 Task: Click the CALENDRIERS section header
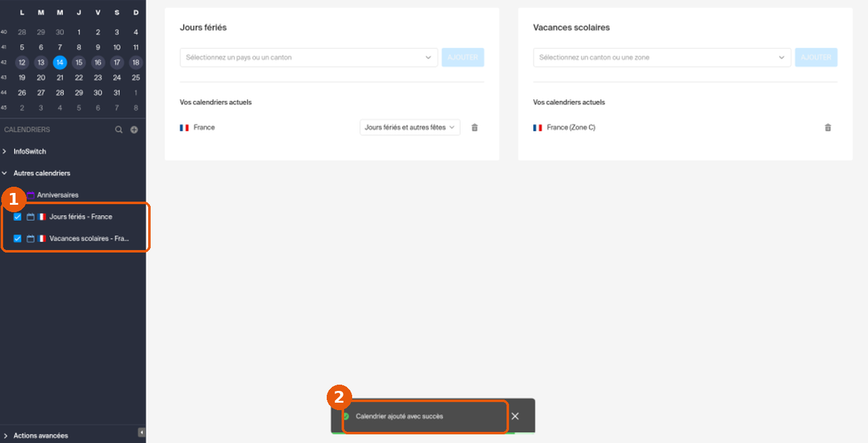(x=27, y=130)
